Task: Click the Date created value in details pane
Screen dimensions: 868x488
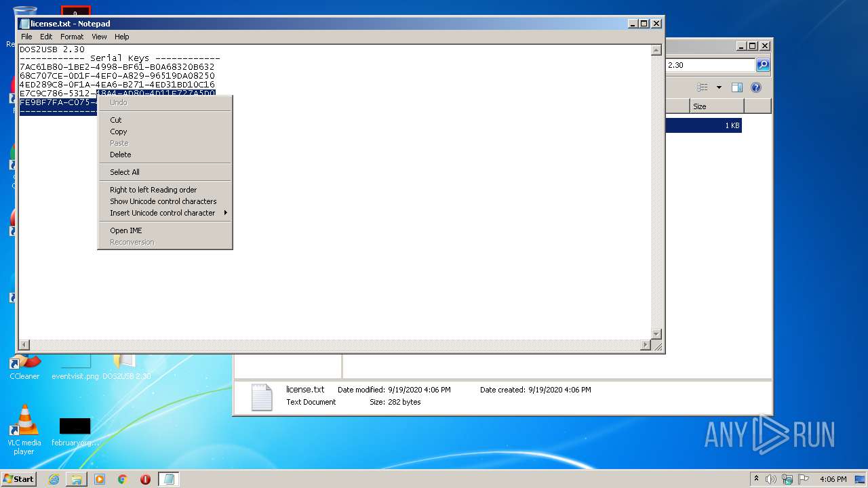Action: 559,390
